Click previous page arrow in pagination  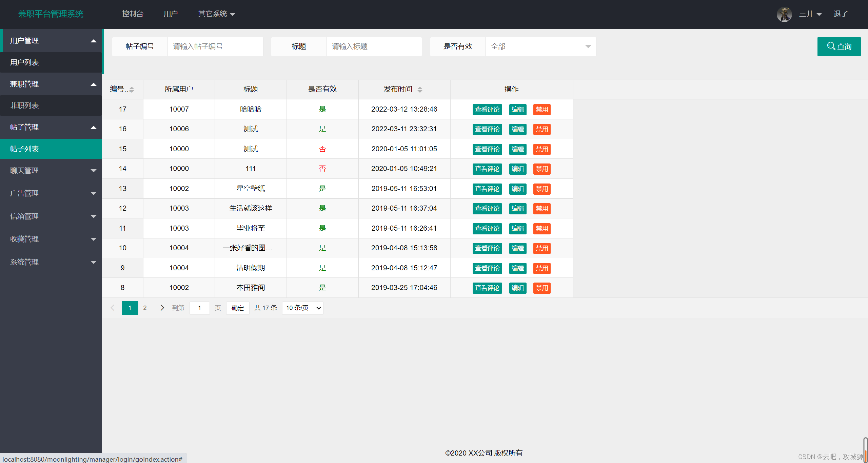click(113, 308)
